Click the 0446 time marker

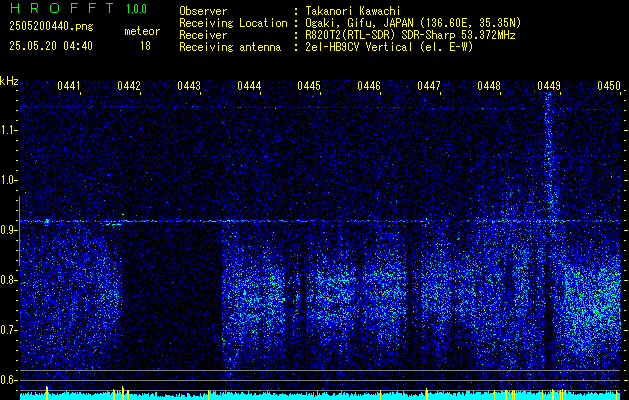pos(369,85)
